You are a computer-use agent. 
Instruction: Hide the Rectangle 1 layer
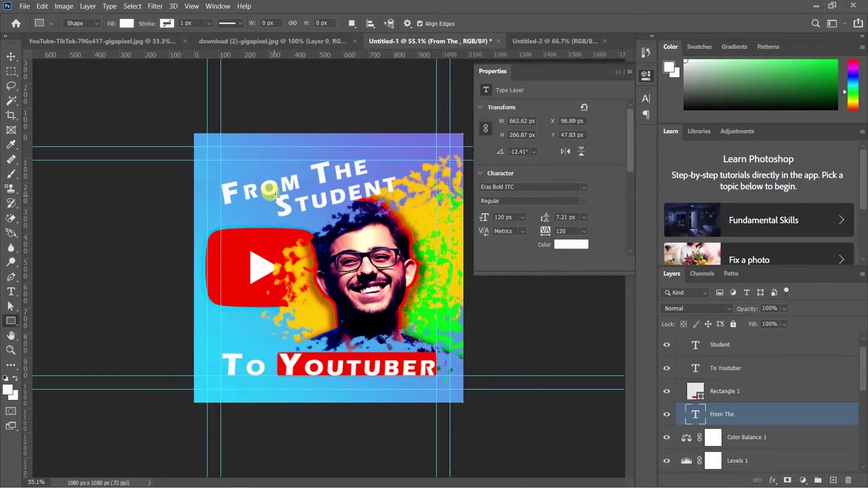pos(667,391)
